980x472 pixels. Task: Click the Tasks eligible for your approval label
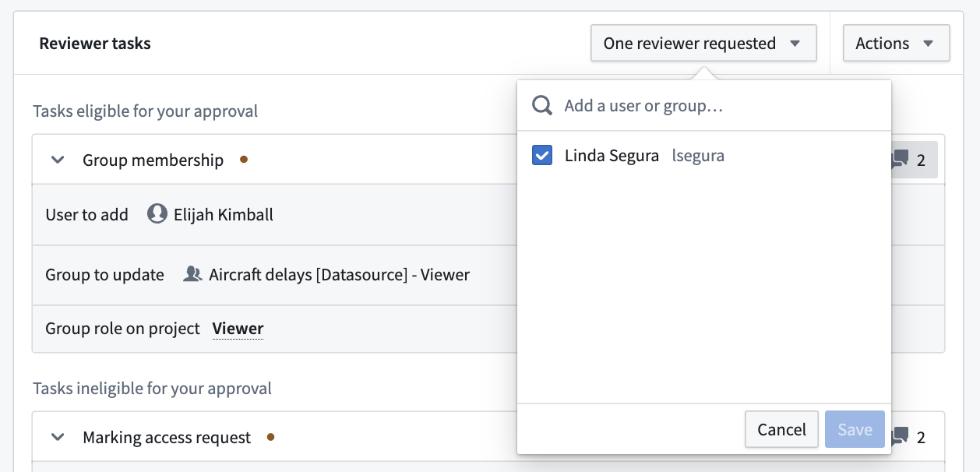(146, 111)
